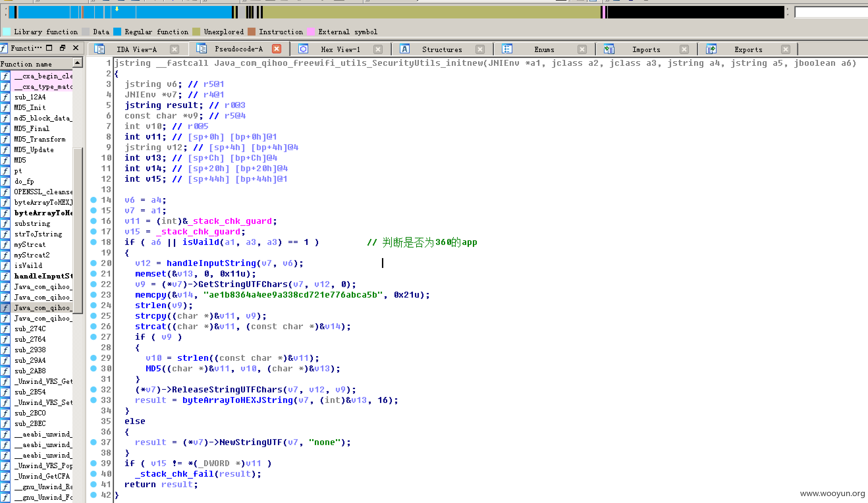Select the Pseudocode-A tab
Image resolution: width=868 pixels, height=503 pixels.
(238, 49)
